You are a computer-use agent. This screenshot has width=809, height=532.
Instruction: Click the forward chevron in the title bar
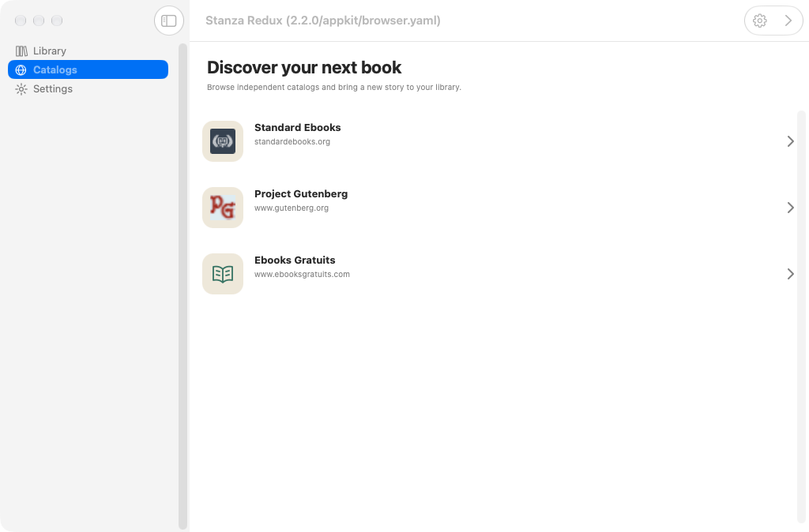pos(788,21)
